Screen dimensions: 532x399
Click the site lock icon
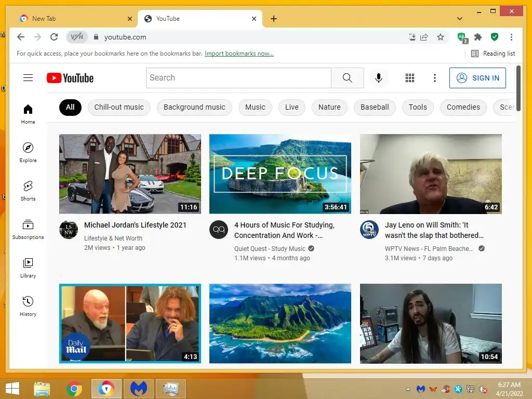tap(96, 37)
